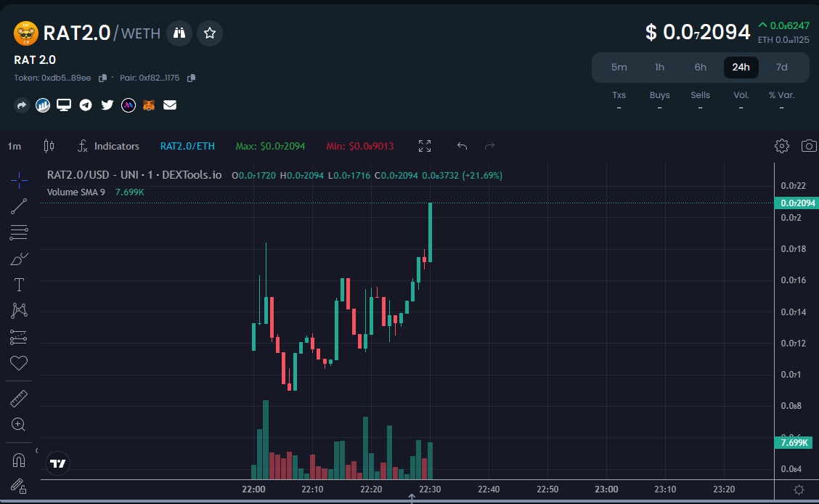Click the Vol. stats column
Screen dimensions: 819x504
741,100
